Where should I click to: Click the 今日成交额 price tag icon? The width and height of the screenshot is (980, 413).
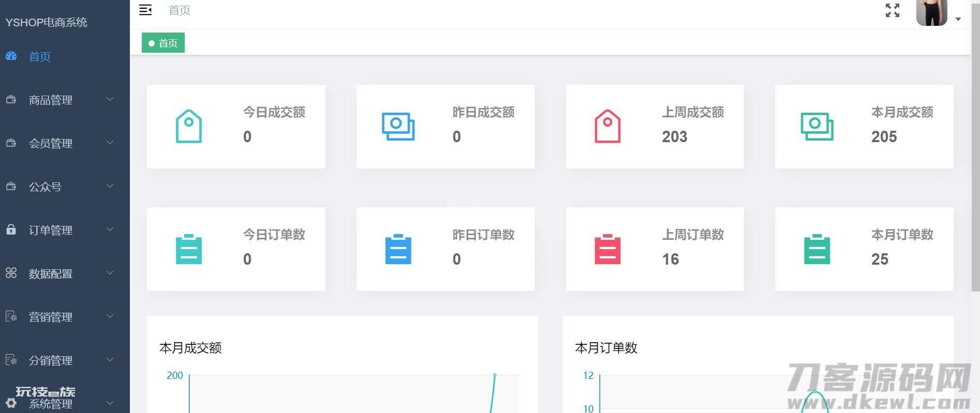tap(189, 126)
